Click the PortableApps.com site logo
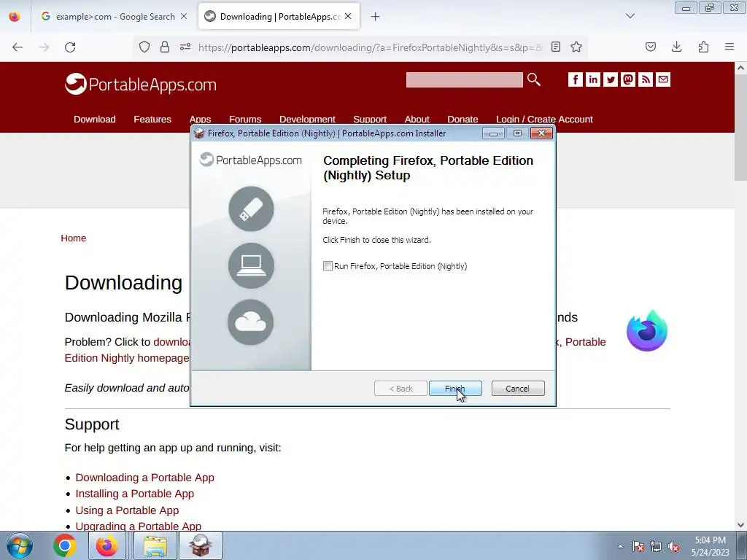747x560 pixels. pos(141,85)
